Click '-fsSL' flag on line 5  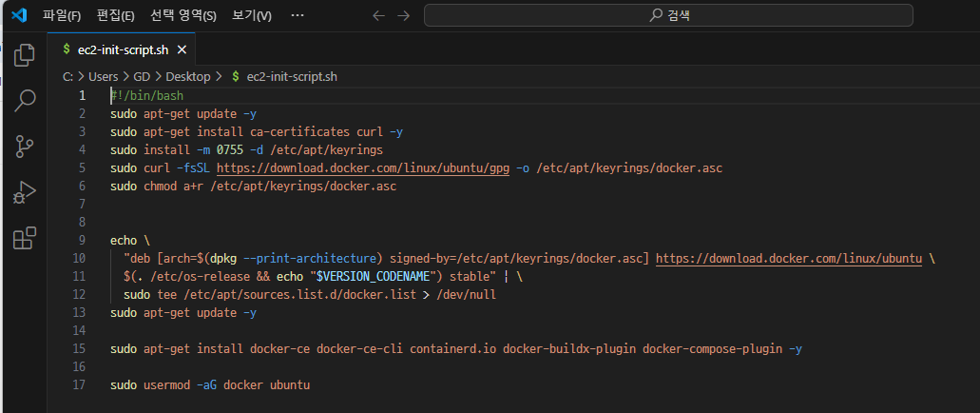pyautogui.click(x=193, y=168)
